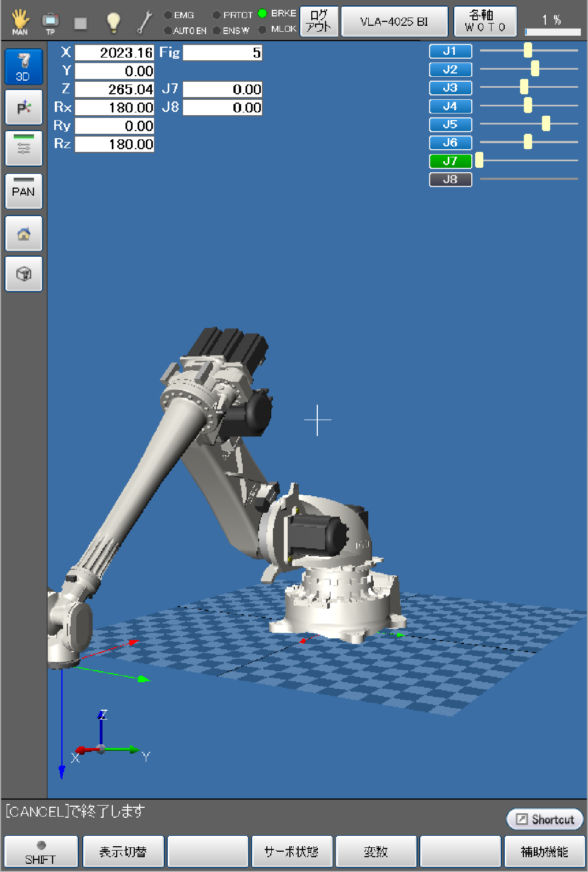Open the position point display icon
This screenshot has height=872, width=588.
[x=24, y=107]
